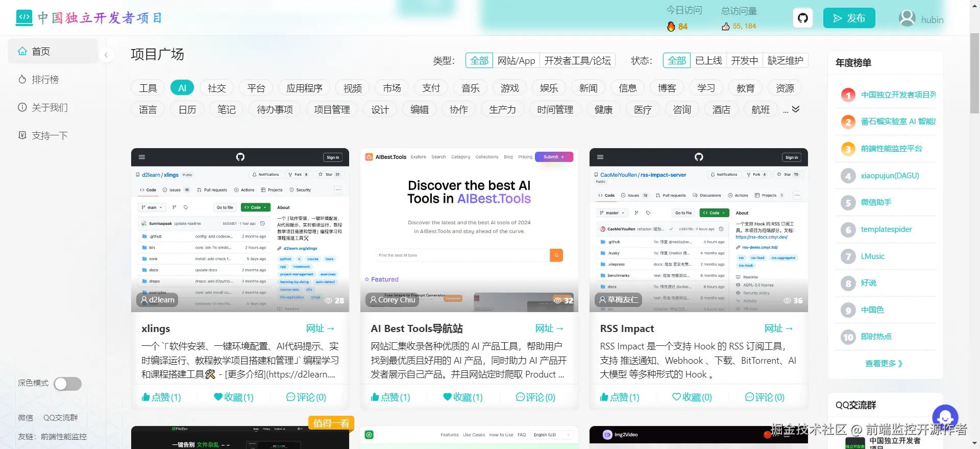Screen dimensions: 980x449
Task: Select the 社交 category tag
Action: coord(217,88)
